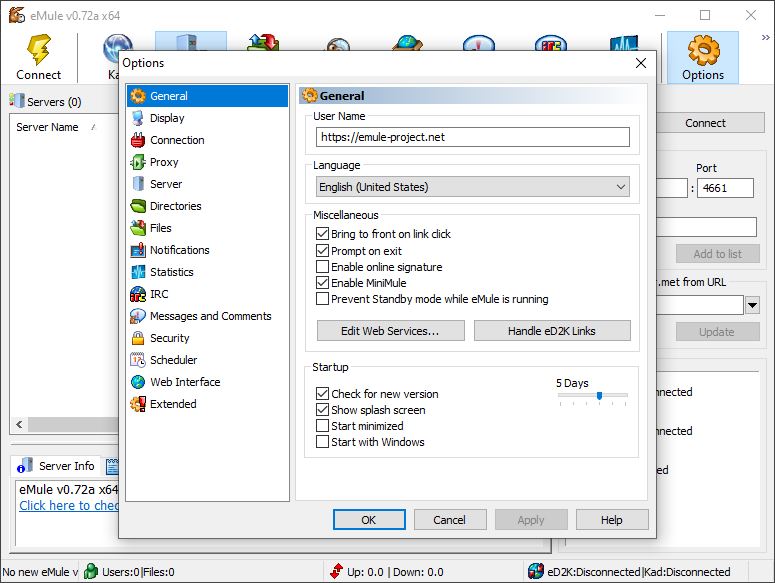The height and width of the screenshot is (583, 775).
Task: Select the Proxy options icon
Action: pyautogui.click(x=138, y=162)
